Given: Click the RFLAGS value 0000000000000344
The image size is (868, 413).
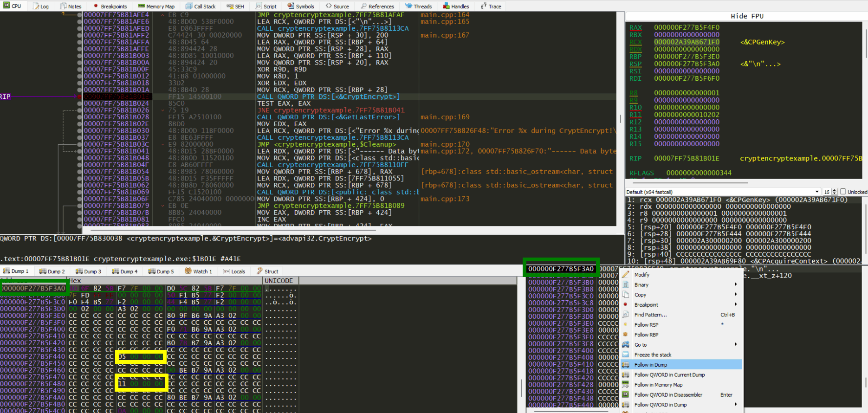Looking at the screenshot, I should click(x=699, y=173).
